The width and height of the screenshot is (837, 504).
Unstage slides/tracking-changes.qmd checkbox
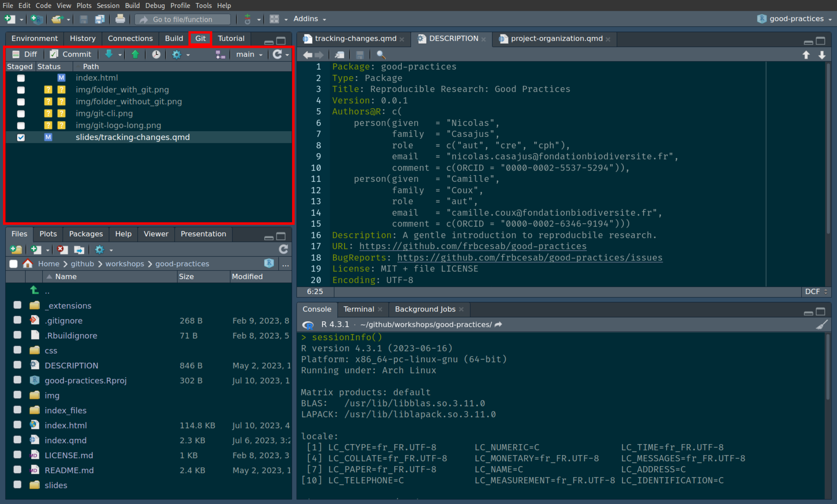pos(21,137)
